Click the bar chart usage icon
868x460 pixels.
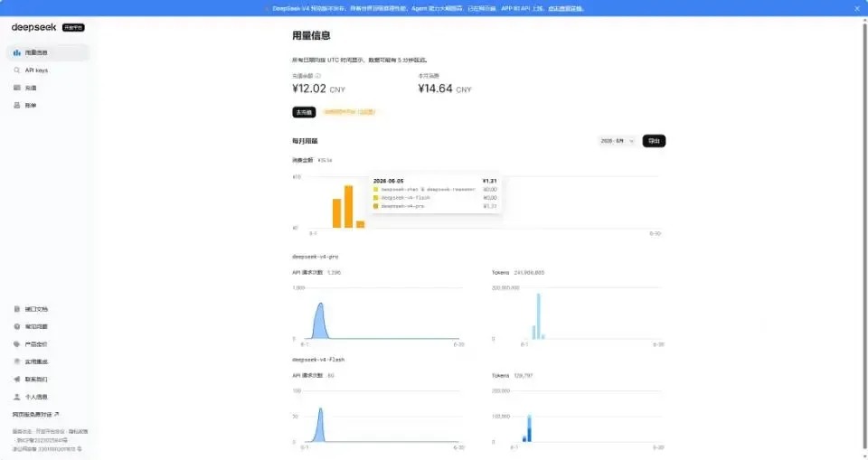tap(16, 52)
